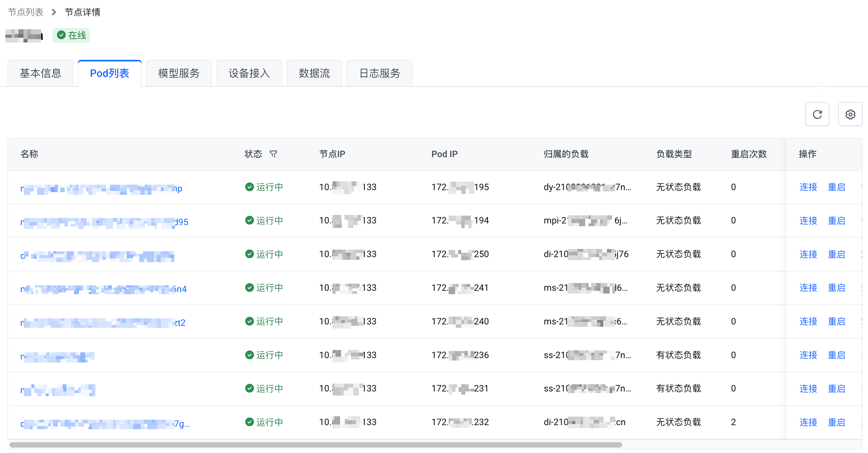Click workload 'dy-21...7n...' cell
Image resolution: width=868 pixels, height=453 pixels.
tap(587, 187)
